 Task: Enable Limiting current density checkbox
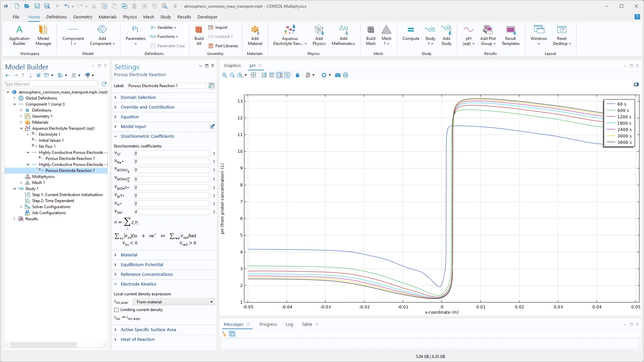116,310
